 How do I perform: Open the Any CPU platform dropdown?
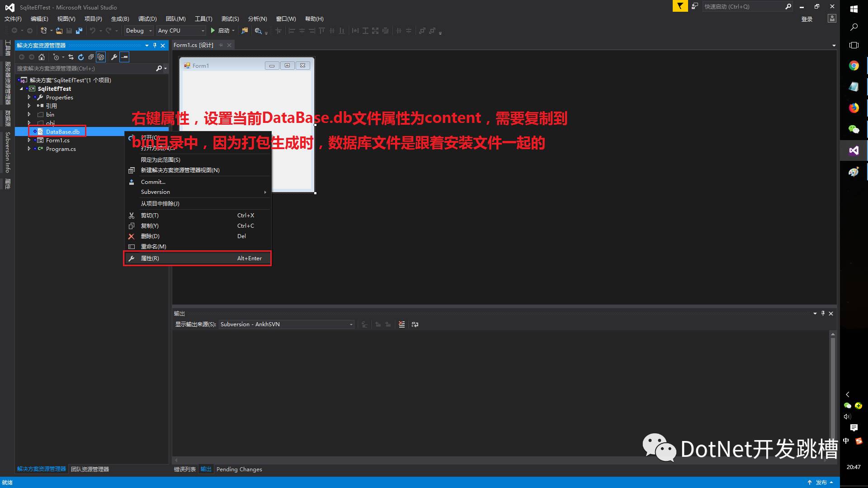click(181, 31)
